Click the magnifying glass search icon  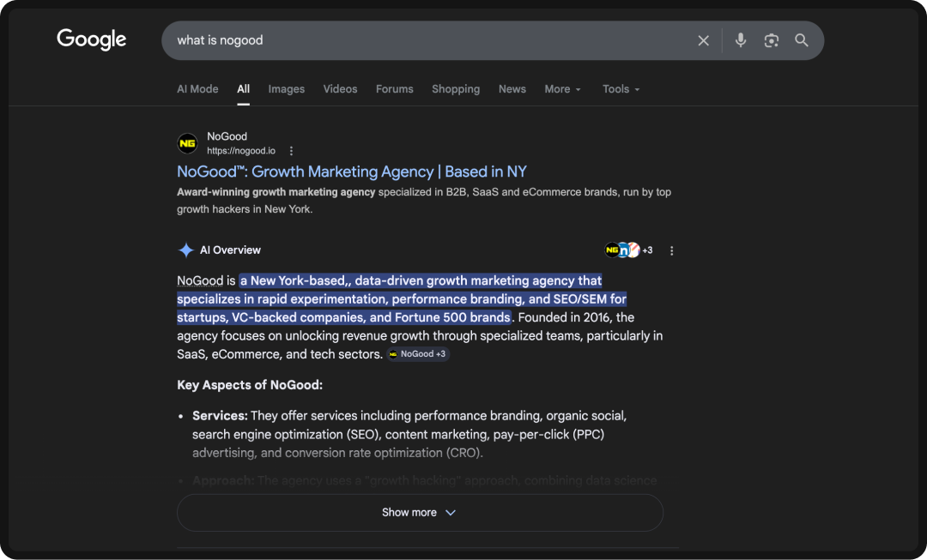[x=801, y=40]
